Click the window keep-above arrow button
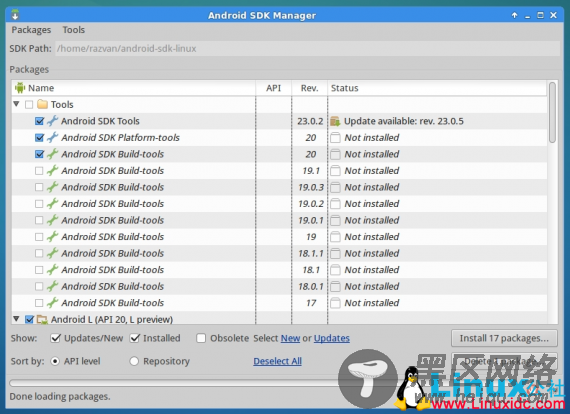The width and height of the screenshot is (570, 414). click(514, 15)
